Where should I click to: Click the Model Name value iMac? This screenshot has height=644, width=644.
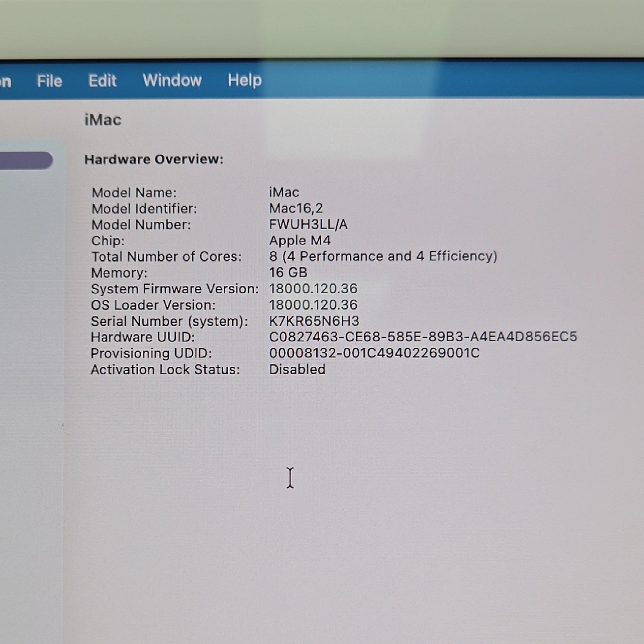point(284,192)
